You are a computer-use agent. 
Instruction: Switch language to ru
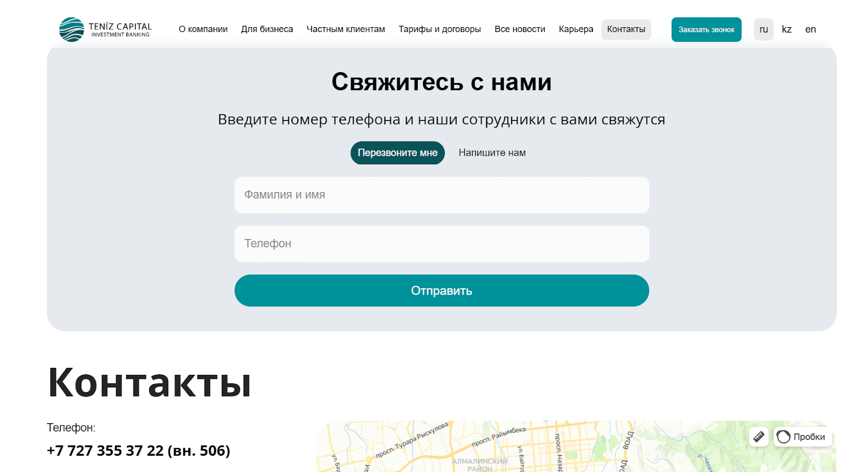763,29
